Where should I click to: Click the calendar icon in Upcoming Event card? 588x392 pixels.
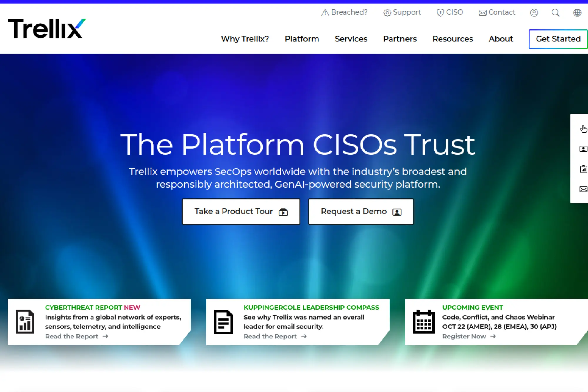[423, 322]
